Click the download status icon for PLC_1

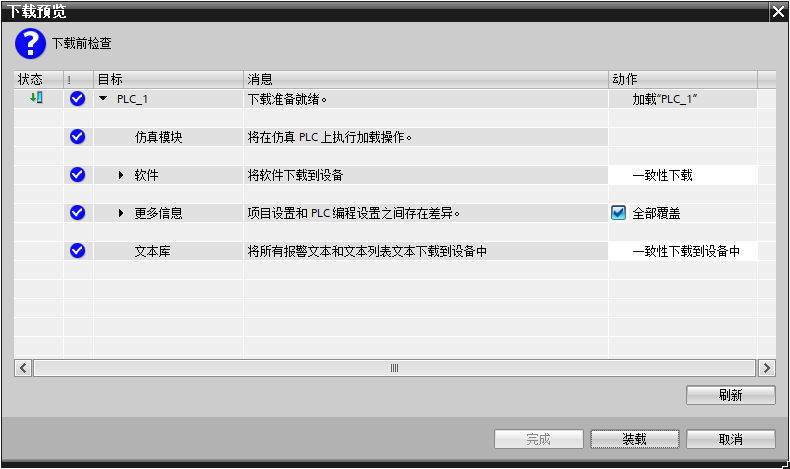(36, 98)
